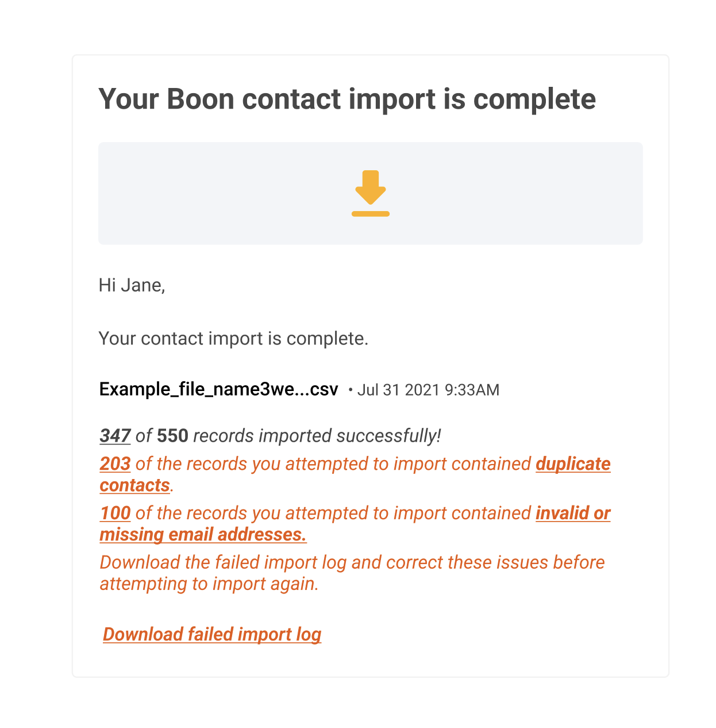716x728 pixels.
Task: Click the word complete in the bold heading
Action: coord(534,100)
